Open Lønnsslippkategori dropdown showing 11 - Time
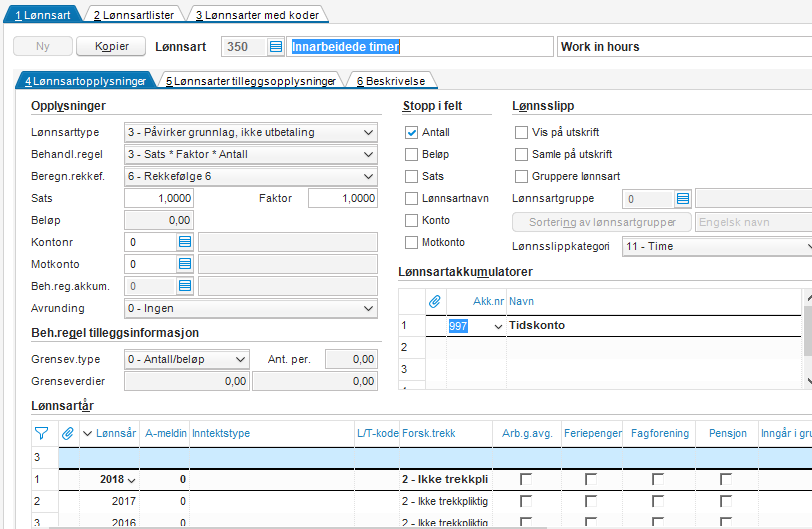This screenshot has width=812, height=529. (x=717, y=247)
